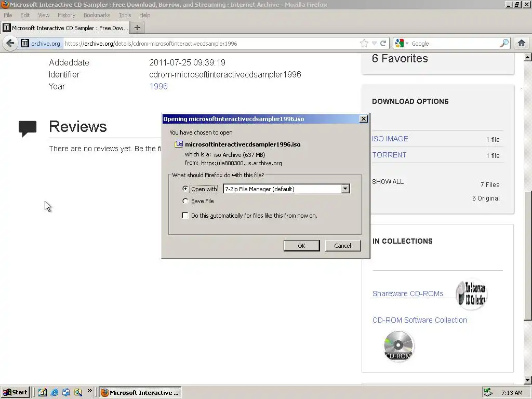The image size is (532, 399).
Task: Click the archive.org site identity icon
Action: 25,44
